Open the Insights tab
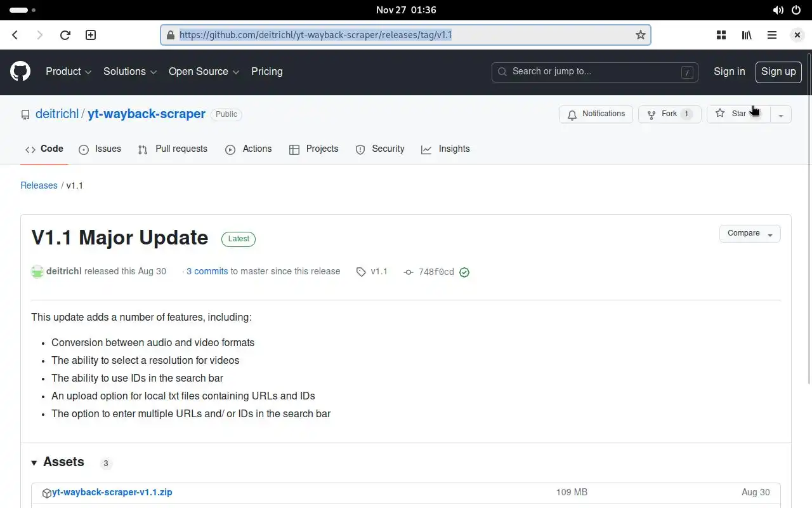This screenshot has width=812, height=508. coord(445,149)
